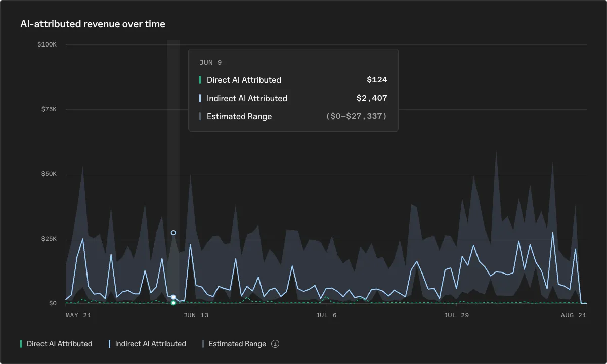Click the ($0–$27,337) range in the tooltip
Viewport: 607px width, 364px height.
click(357, 116)
